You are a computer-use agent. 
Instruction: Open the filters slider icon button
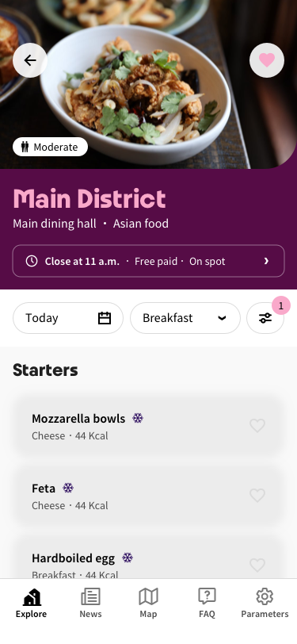click(x=265, y=318)
